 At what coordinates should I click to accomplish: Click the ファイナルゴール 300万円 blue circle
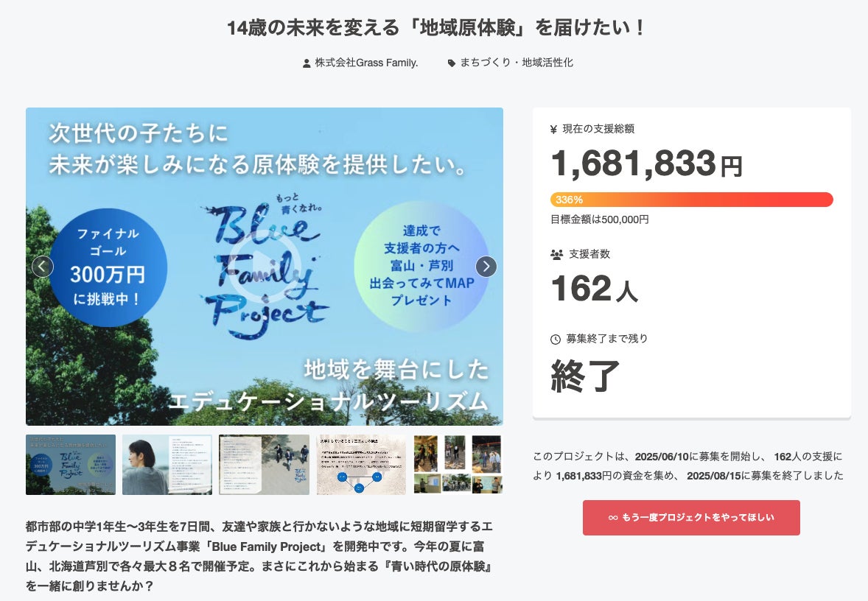point(108,267)
